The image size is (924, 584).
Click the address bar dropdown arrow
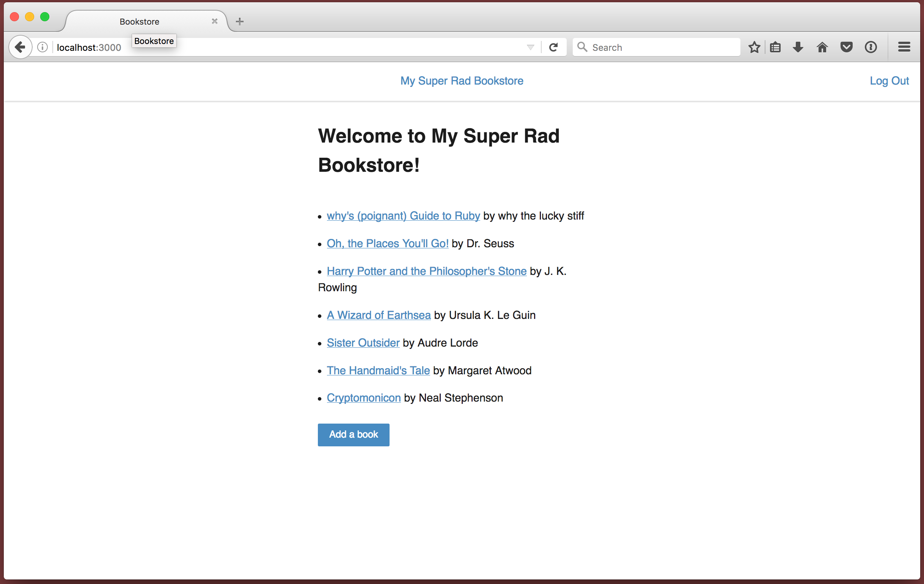coord(531,47)
